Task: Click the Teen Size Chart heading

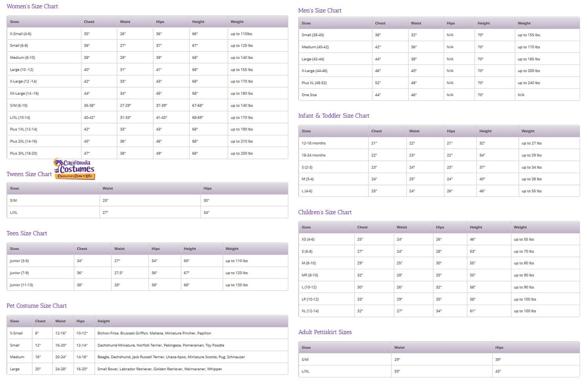Action: click(x=27, y=233)
